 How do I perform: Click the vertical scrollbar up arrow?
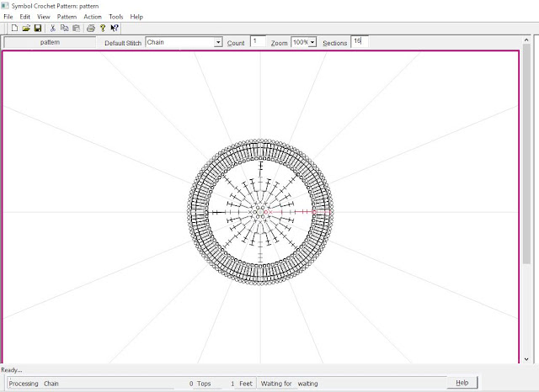(x=526, y=40)
